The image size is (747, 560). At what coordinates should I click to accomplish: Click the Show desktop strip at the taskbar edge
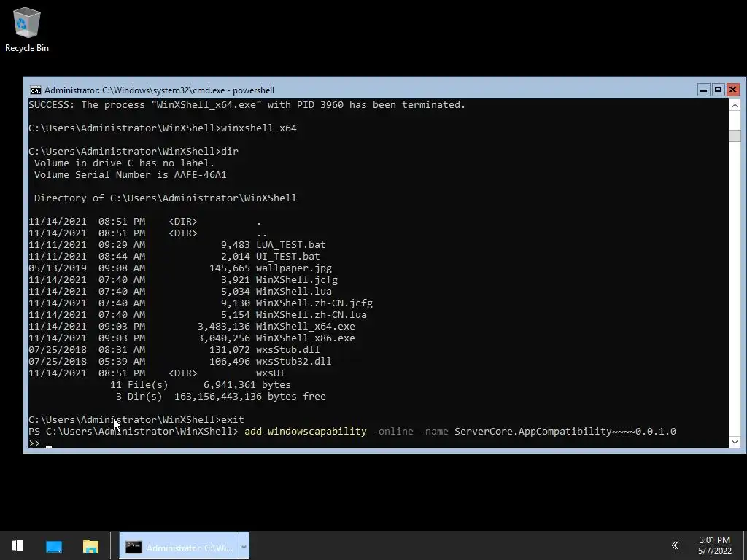coord(745,545)
